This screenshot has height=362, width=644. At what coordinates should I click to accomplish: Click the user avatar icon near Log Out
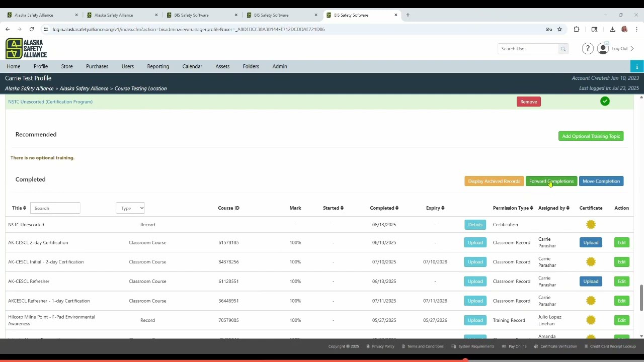point(603,49)
